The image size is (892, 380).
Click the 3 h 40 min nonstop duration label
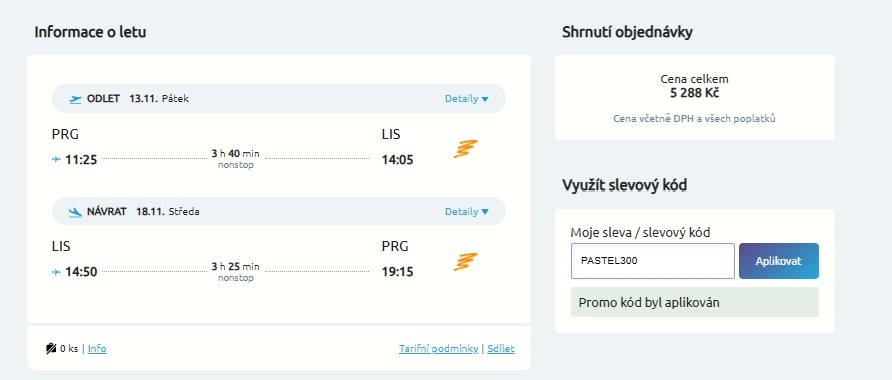pyautogui.click(x=236, y=159)
